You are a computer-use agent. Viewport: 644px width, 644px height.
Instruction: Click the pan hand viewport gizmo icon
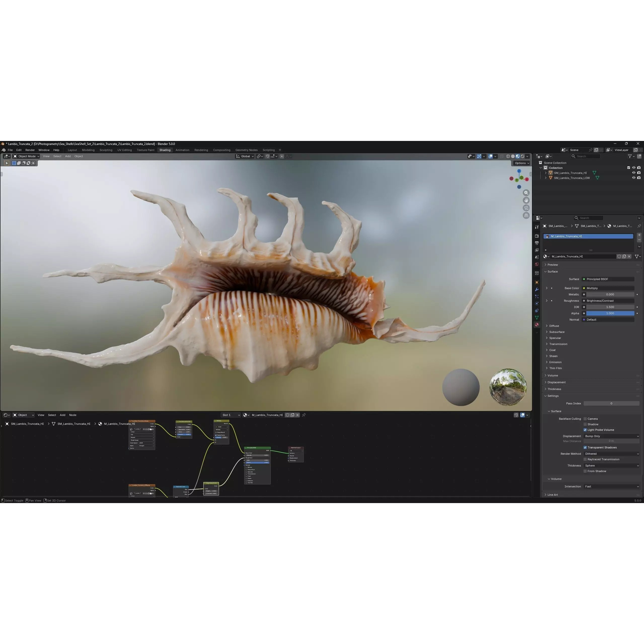(526, 200)
